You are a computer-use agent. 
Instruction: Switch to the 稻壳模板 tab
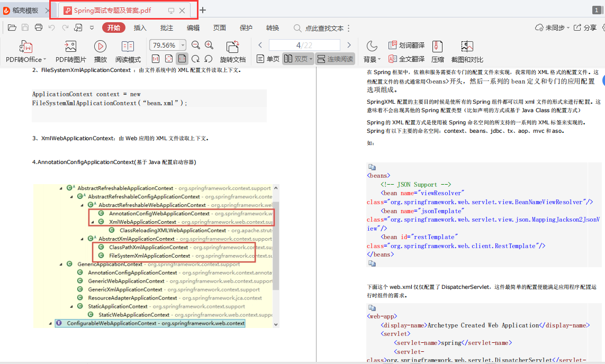click(x=25, y=11)
